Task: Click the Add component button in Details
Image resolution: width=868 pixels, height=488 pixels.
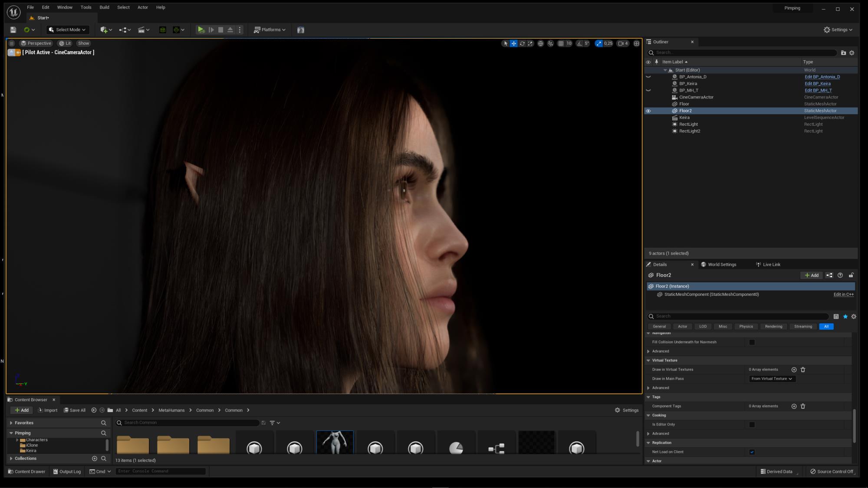Action: click(x=811, y=275)
